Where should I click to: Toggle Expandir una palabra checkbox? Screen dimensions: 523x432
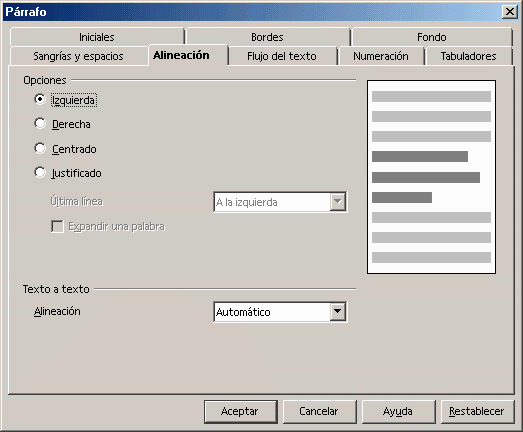tap(57, 226)
